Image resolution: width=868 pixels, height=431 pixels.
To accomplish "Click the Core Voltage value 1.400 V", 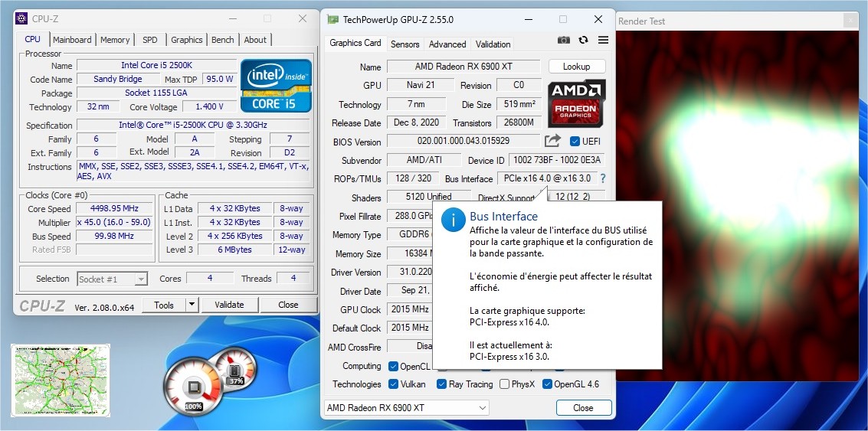I will coord(210,106).
